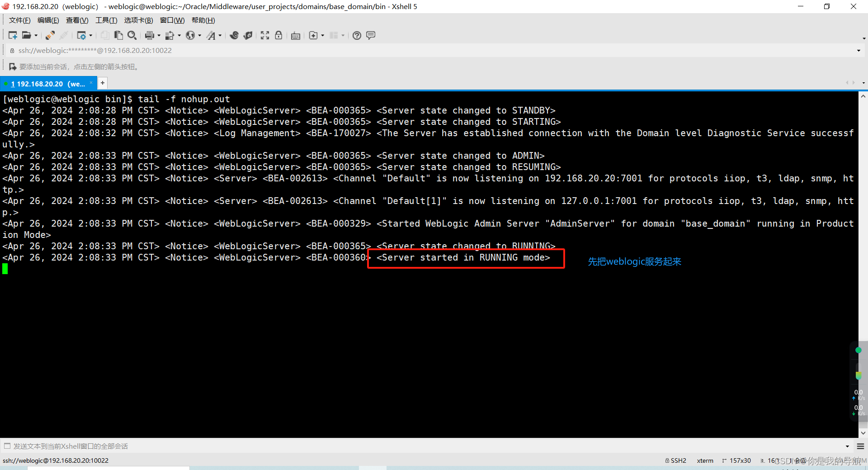Open the tab list dropdown at tab bar right
The image size is (868, 470).
[x=863, y=83]
